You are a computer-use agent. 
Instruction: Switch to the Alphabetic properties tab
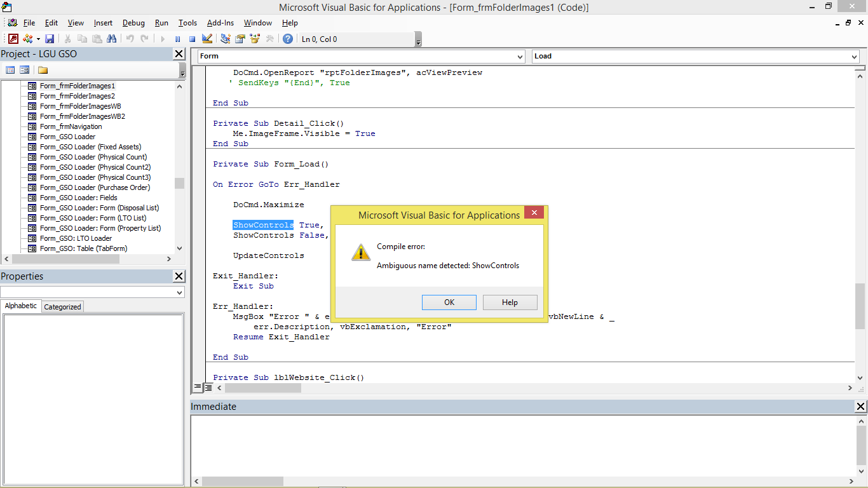click(x=21, y=306)
